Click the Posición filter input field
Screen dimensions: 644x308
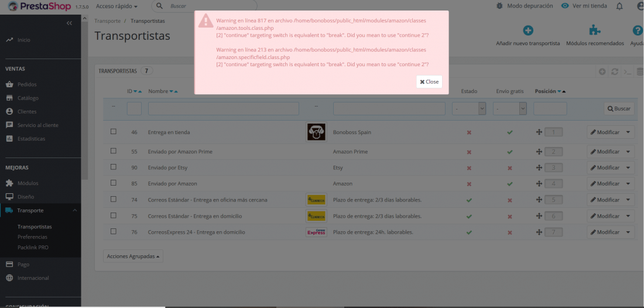(550, 108)
